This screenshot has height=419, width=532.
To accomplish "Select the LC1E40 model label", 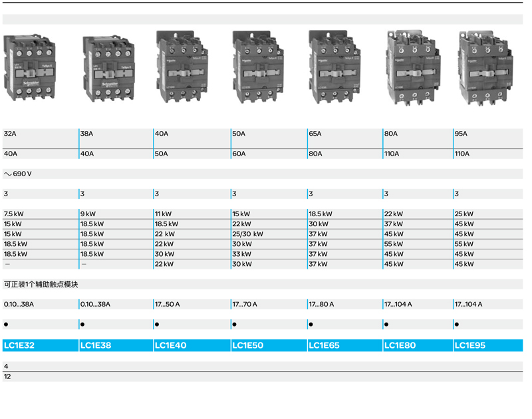I will [x=171, y=345].
